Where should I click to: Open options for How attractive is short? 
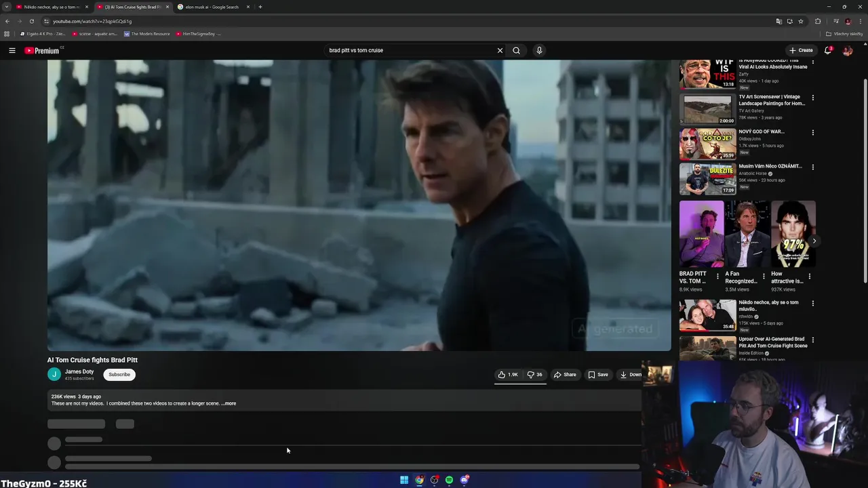pos(809,276)
